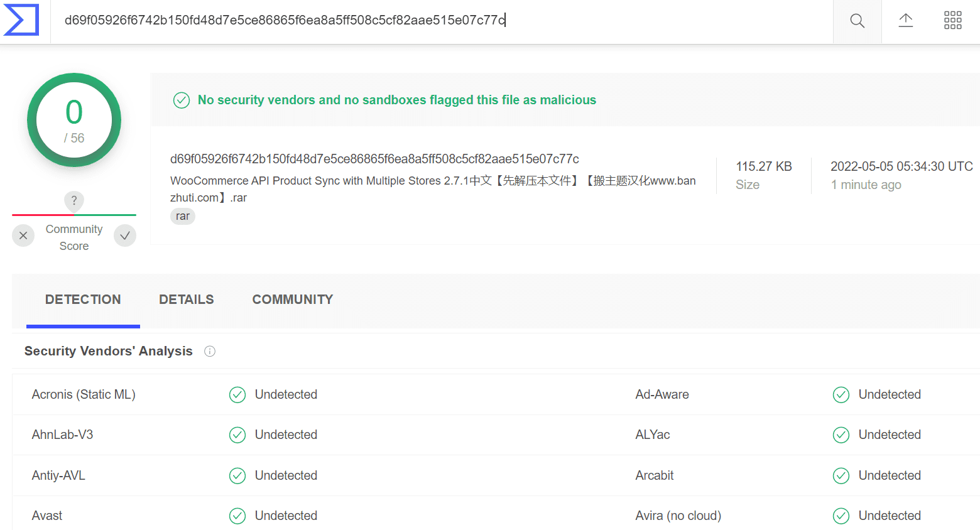980x530 pixels.
Task: Click Avira (no cloud) undetected check icon
Action: click(841, 516)
